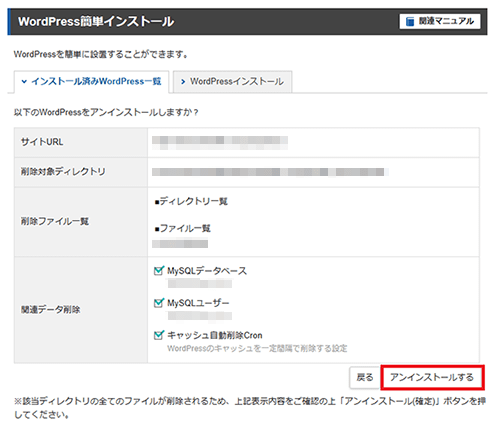
Task: Click the blurred directory path value
Action: coord(270,172)
